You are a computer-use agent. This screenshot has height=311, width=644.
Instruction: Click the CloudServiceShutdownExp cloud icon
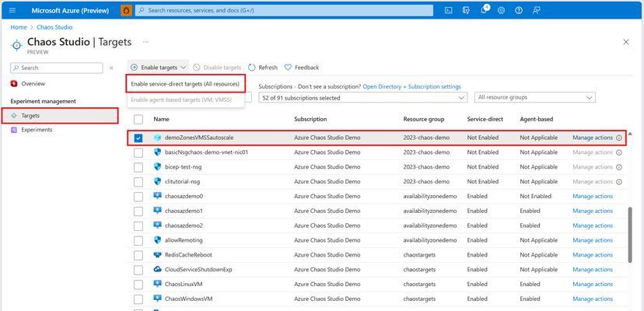[157, 270]
